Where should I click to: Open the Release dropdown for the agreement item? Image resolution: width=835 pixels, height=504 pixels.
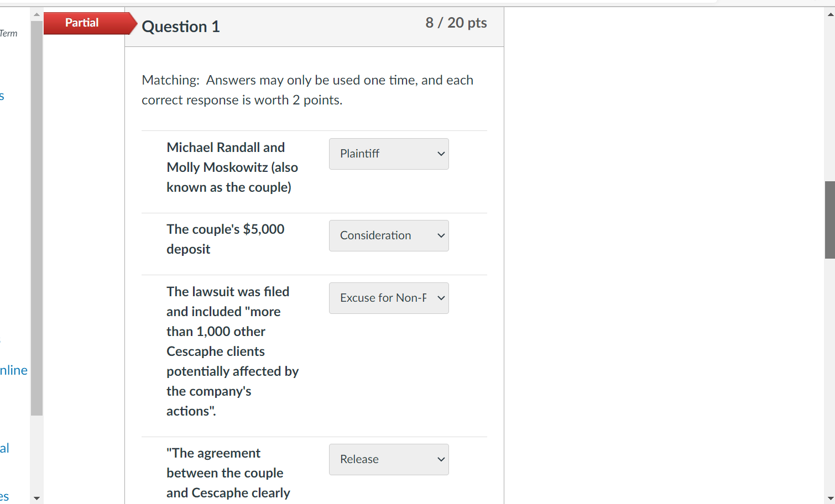pos(389,459)
